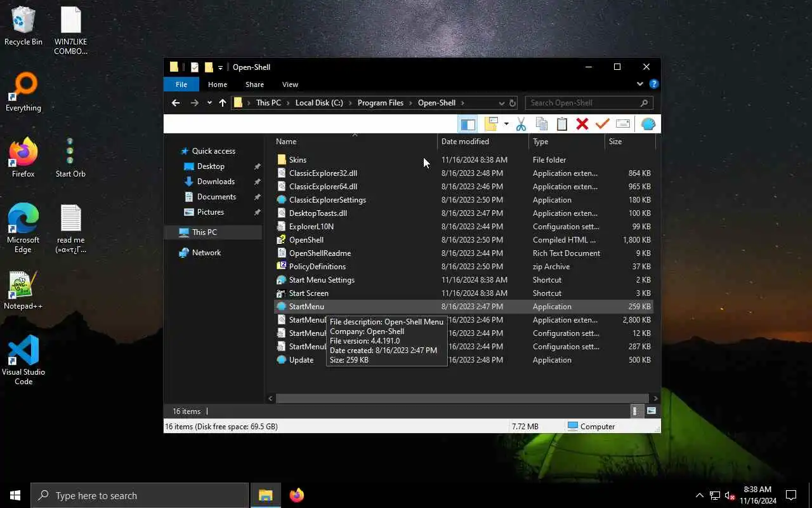812x508 pixels.
Task: Switch to the large icons view button
Action: (651, 411)
